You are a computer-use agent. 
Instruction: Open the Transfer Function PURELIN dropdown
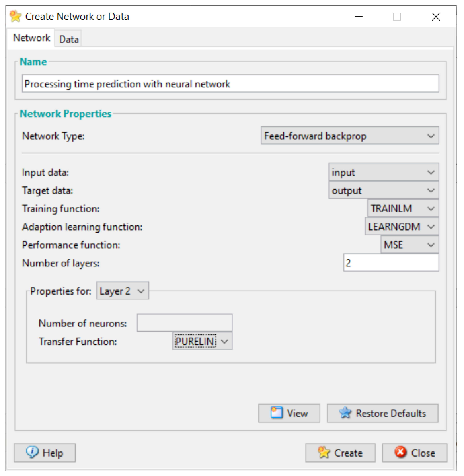point(202,341)
